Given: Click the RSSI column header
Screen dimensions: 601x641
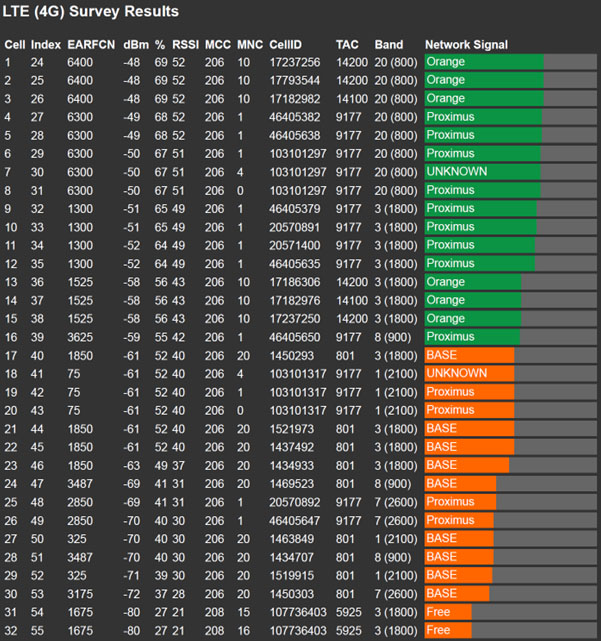Looking at the screenshot, I should 186,45.
